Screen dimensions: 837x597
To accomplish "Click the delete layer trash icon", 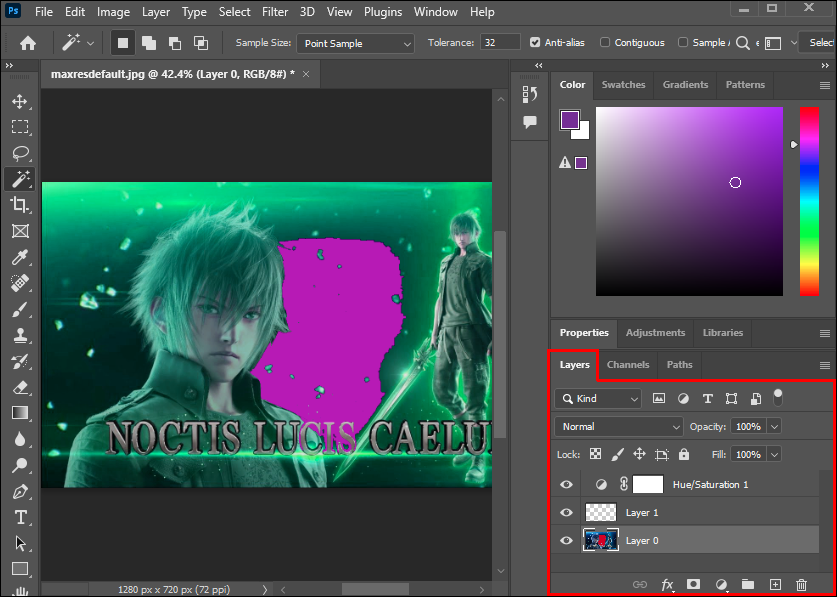I will (x=801, y=584).
